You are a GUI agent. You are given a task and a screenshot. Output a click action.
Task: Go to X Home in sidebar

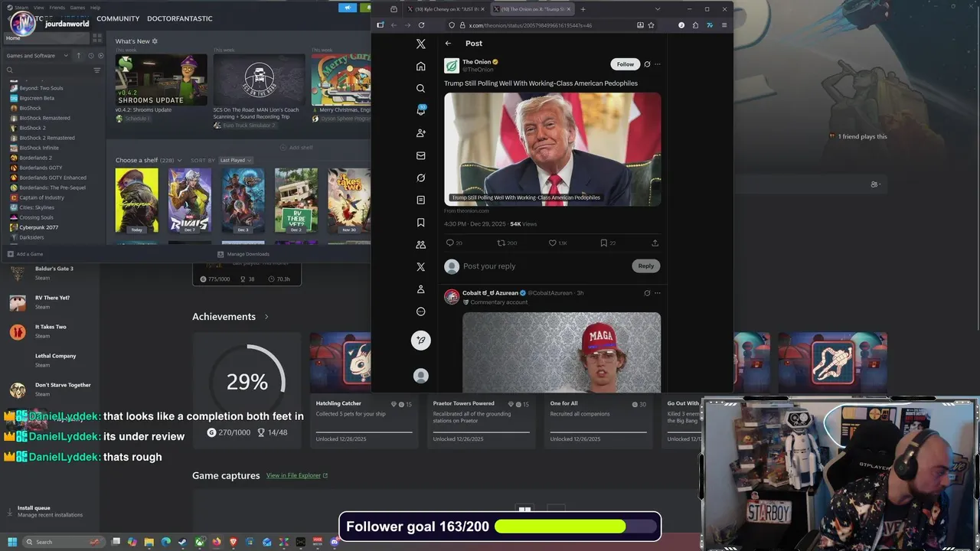coord(420,66)
